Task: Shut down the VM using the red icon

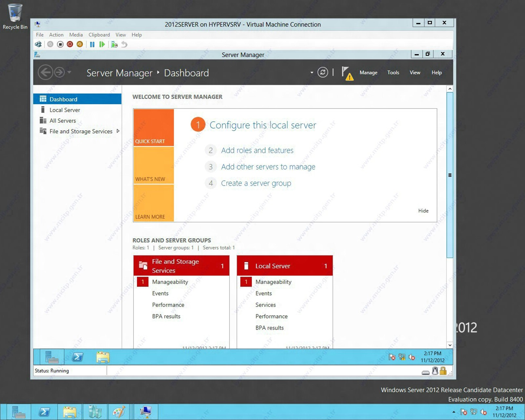Action: (70, 44)
